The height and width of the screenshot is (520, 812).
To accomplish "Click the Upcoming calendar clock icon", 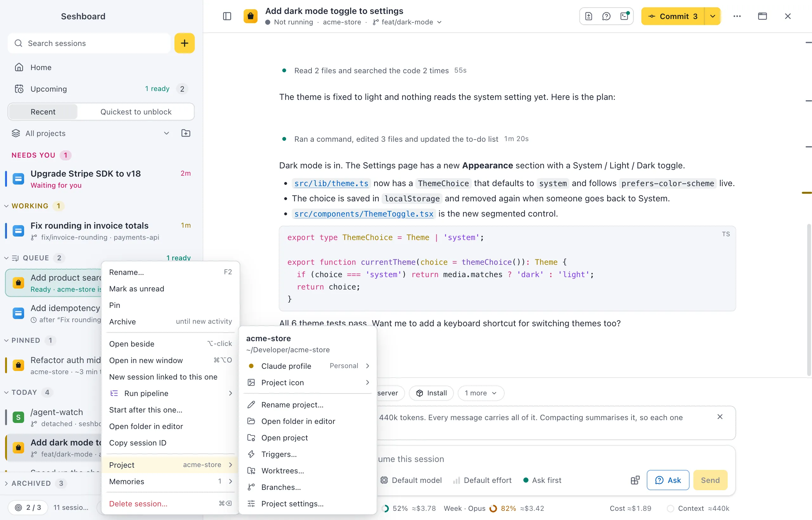I will (x=19, y=89).
